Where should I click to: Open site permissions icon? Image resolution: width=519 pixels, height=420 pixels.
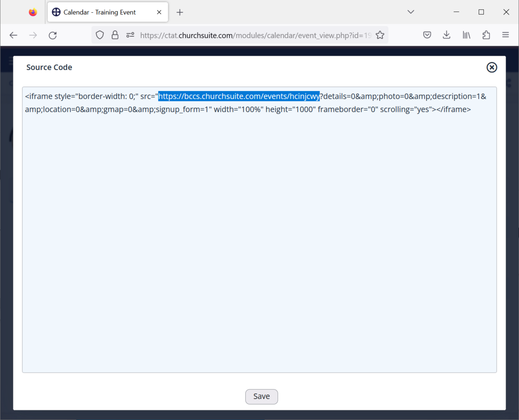(130, 35)
